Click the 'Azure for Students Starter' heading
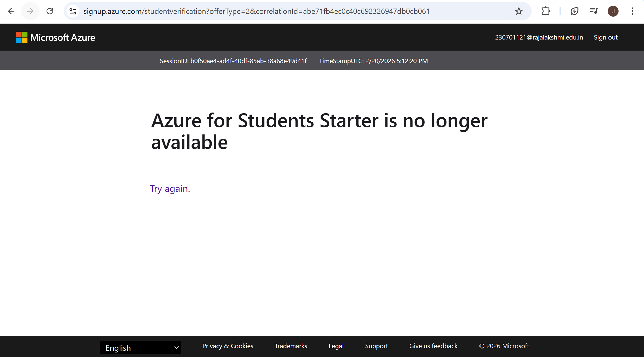The image size is (644, 357). [319, 131]
